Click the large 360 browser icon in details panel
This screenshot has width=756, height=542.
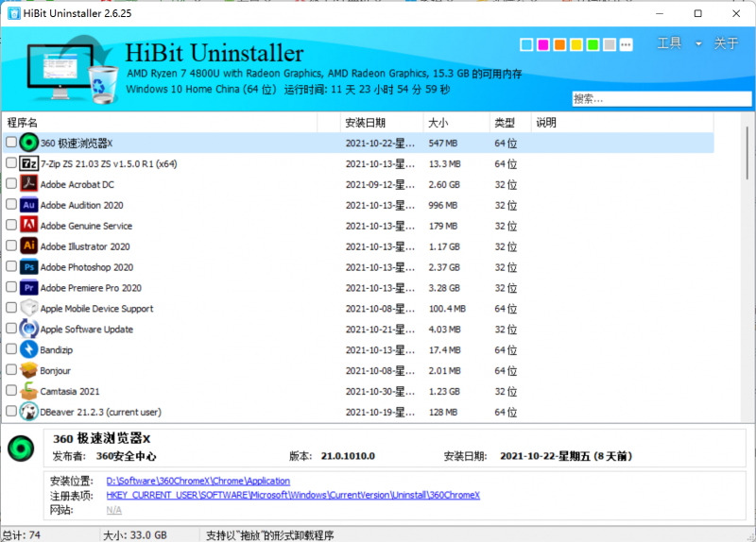point(21,449)
